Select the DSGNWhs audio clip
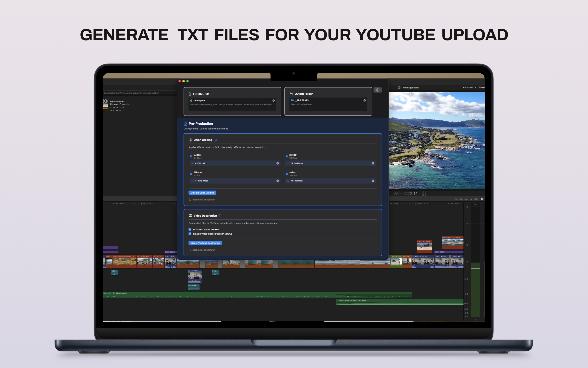 click(x=193, y=287)
